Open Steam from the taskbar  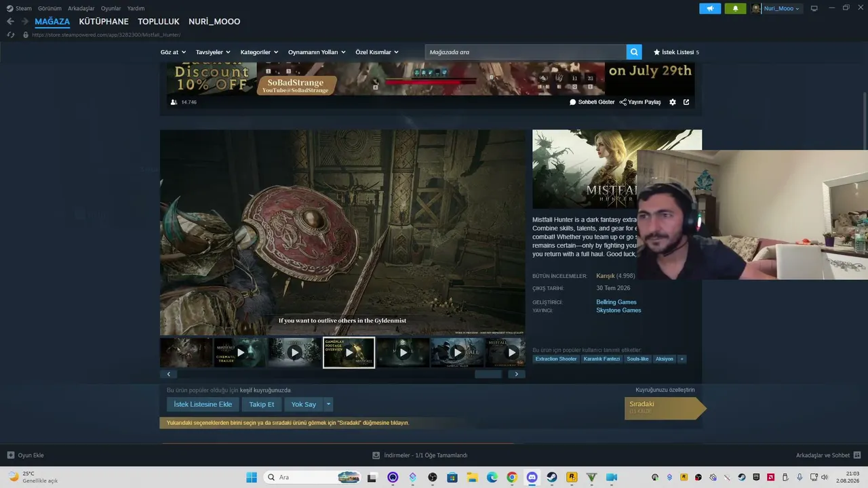(552, 477)
